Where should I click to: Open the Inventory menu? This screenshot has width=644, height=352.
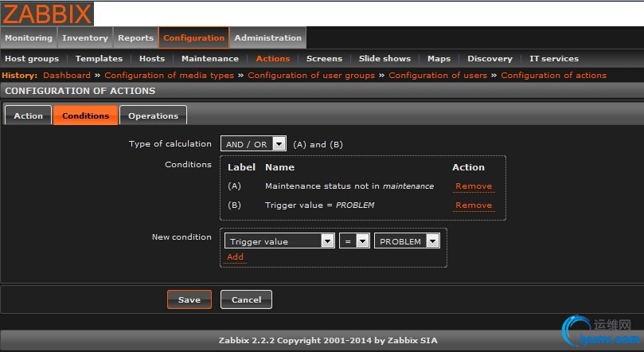[x=85, y=37]
